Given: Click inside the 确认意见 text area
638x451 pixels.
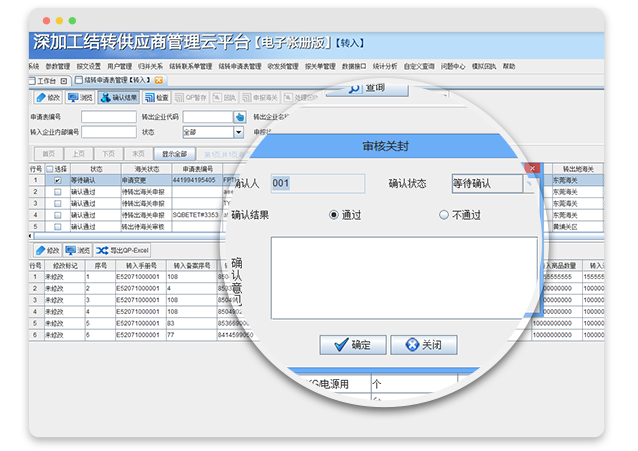Looking at the screenshot, I should [404, 278].
